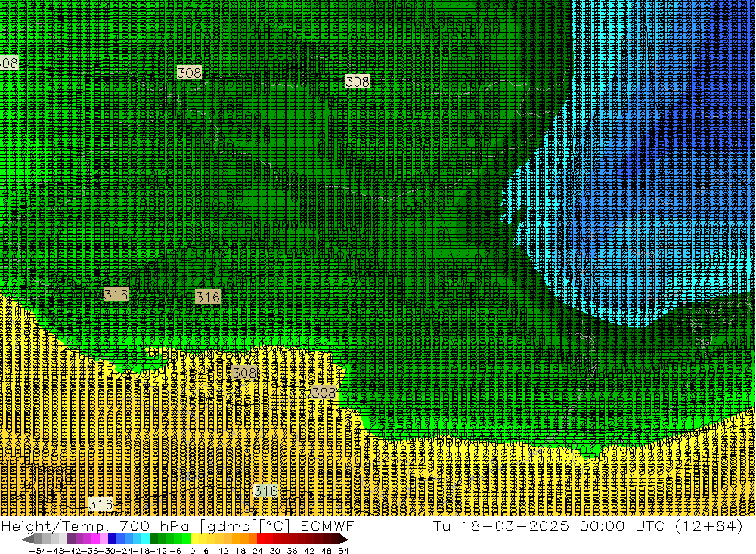Click the '12' legend value

click(223, 551)
